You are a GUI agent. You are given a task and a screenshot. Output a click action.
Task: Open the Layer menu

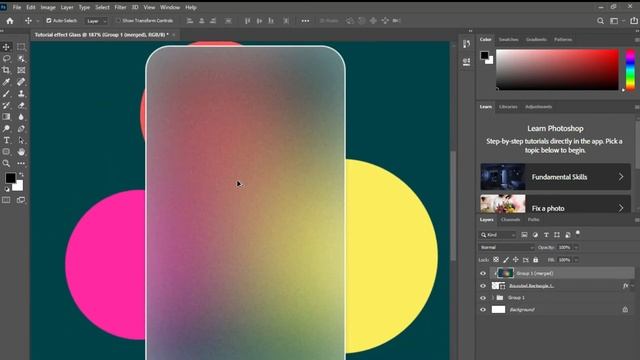67,7
